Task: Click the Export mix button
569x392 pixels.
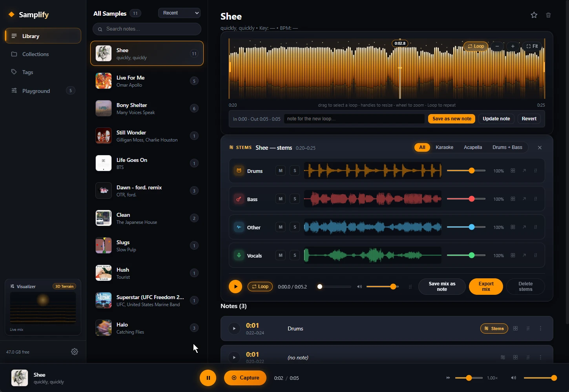Action: click(x=486, y=287)
